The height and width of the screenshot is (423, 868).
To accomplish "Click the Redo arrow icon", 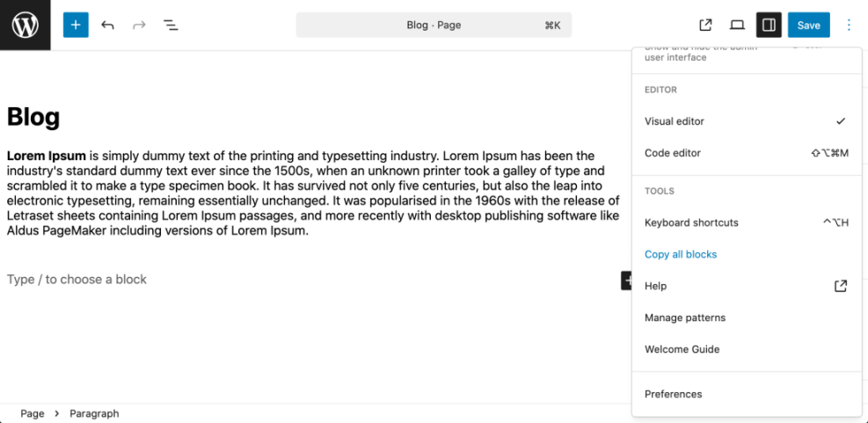I will [139, 25].
